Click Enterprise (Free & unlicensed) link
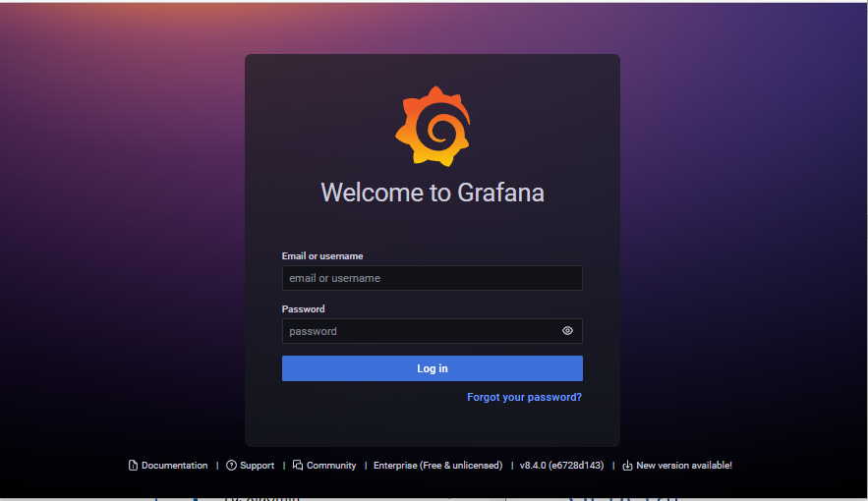 [437, 466]
